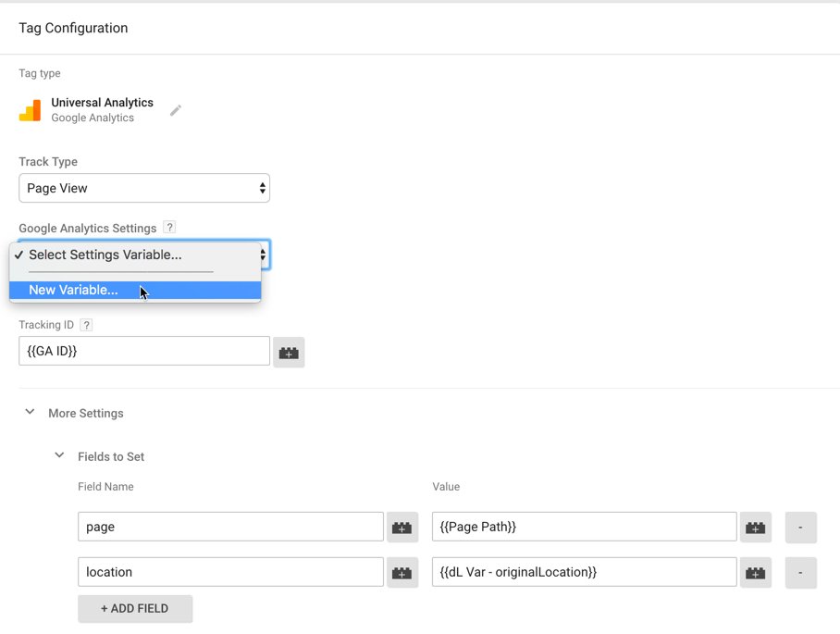Open variable picker beside Tracking ID field
Image resolution: width=840 pixels, height=634 pixels.
tap(289, 352)
